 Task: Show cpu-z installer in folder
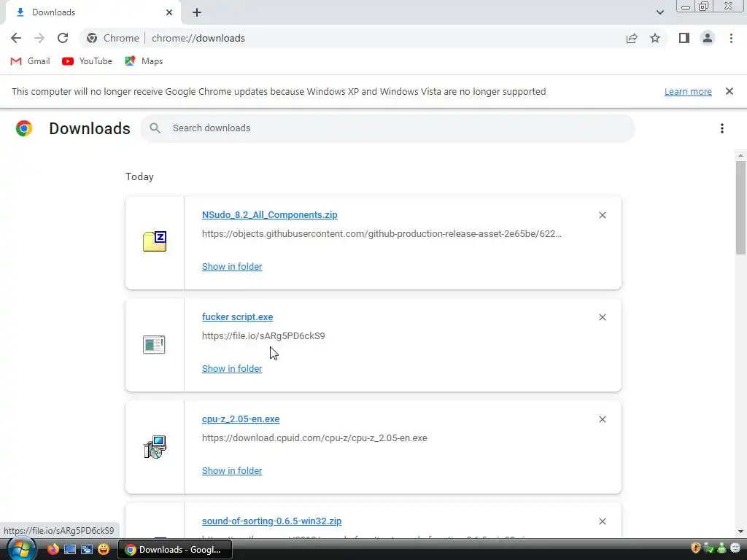(232, 471)
